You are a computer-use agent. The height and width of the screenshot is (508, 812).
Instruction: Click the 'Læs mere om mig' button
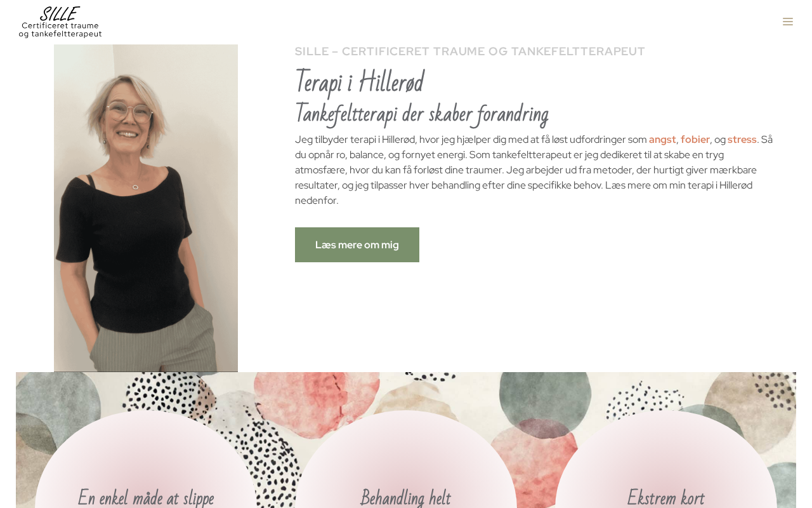coord(357,244)
